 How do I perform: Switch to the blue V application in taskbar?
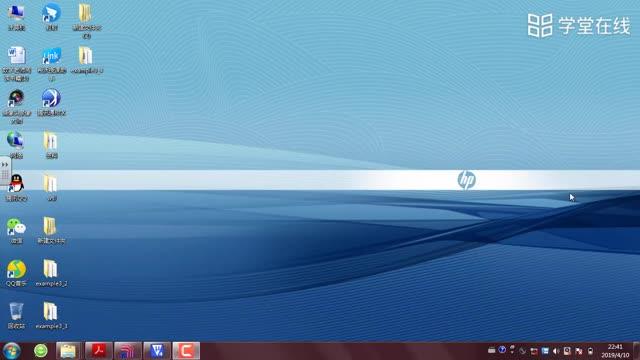pyautogui.click(x=157, y=351)
